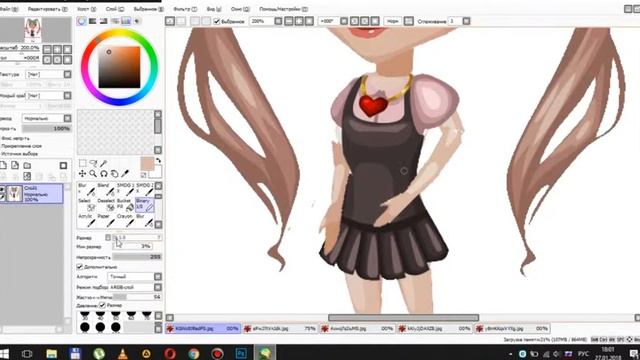Screen dimensions: 640x360
Task: Open the Фильтр menu
Action: click(x=185, y=9)
